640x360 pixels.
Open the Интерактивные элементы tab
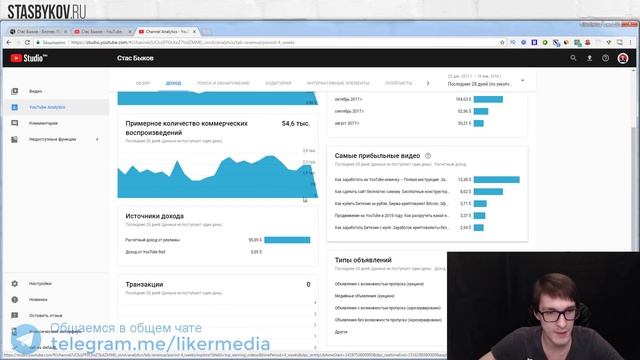coord(338,83)
